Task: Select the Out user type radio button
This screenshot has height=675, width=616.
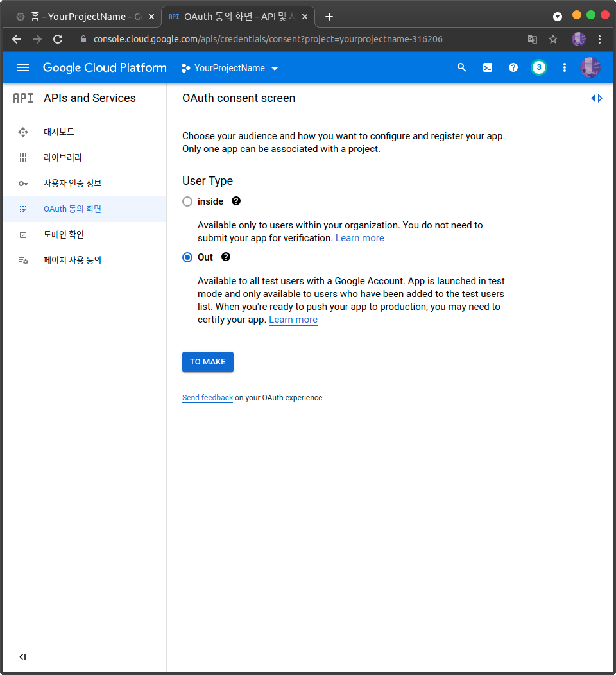Action: click(x=187, y=257)
